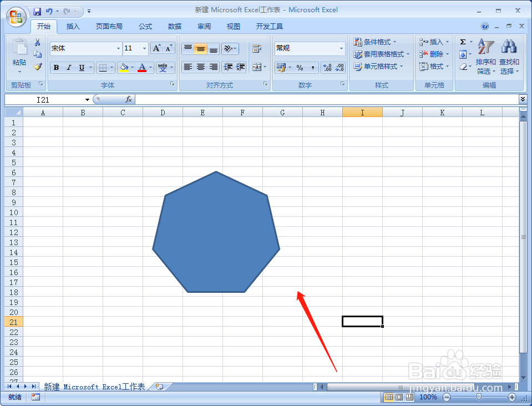
Task: Increase font size with the large A
Action: (x=156, y=48)
